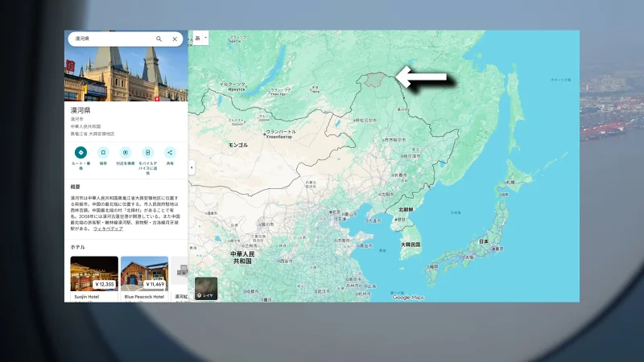Image resolution: width=644 pixels, height=362 pixels.
Task: Open the レイヤ map layers switcher
Action: click(206, 289)
